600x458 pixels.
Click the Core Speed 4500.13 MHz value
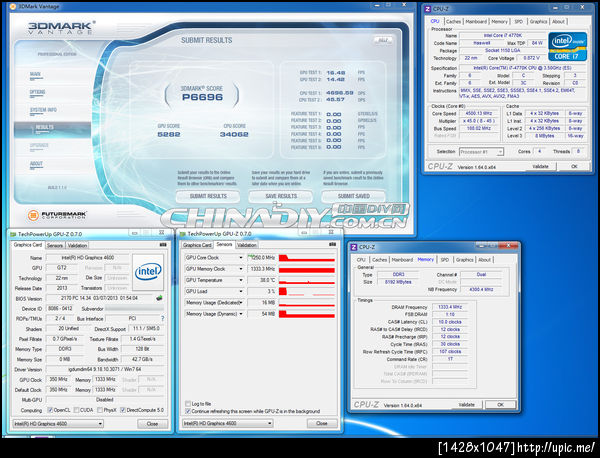[478, 114]
